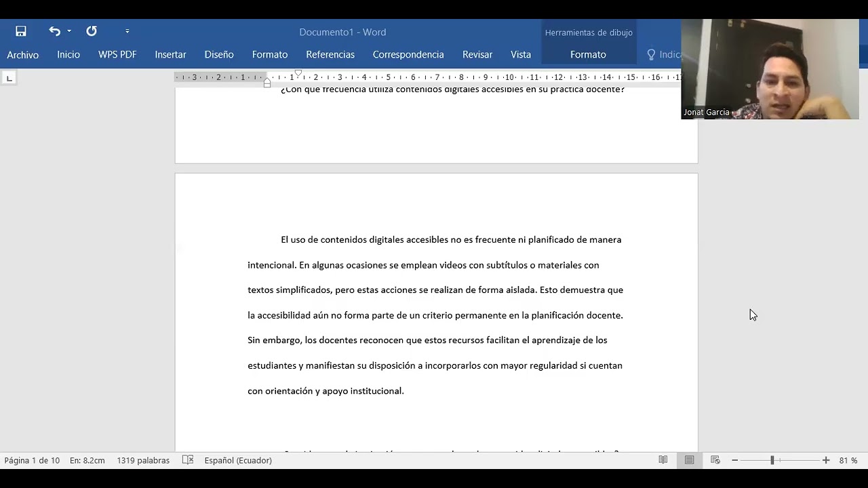The width and height of the screenshot is (868, 488).
Task: Open Formato under Herramientas de dibujo
Action: (588, 54)
